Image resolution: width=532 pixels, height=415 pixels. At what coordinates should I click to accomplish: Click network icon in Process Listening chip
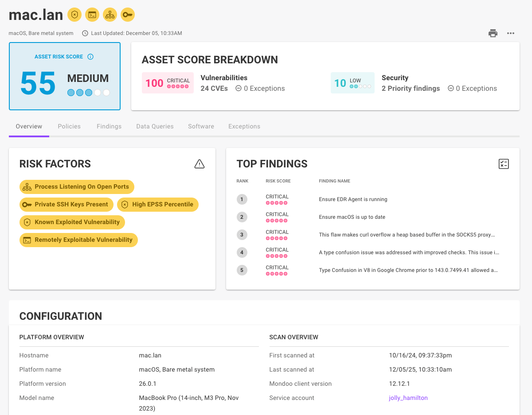tap(27, 187)
